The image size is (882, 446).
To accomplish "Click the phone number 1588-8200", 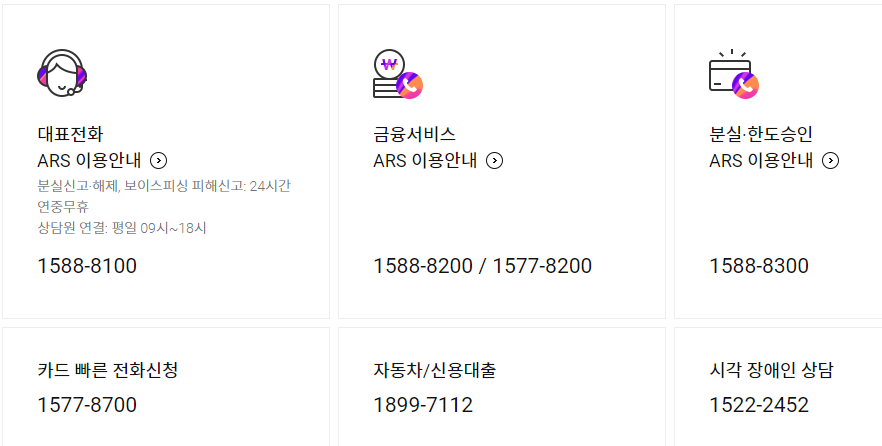I will 423,266.
